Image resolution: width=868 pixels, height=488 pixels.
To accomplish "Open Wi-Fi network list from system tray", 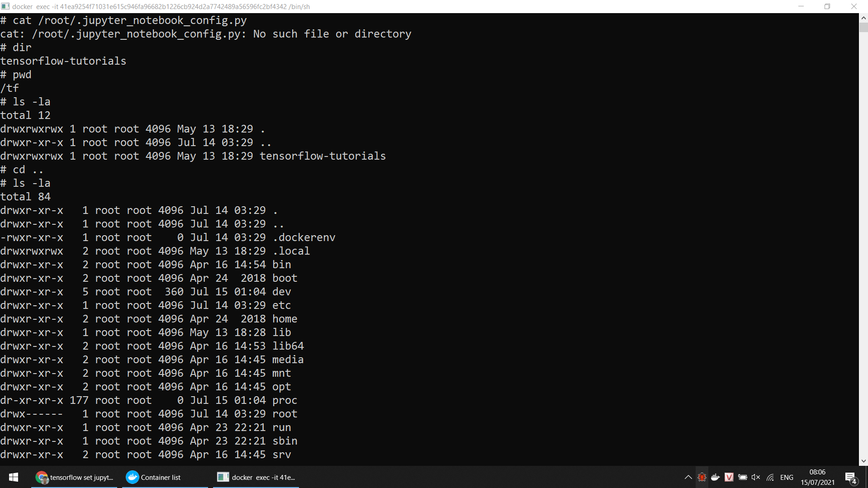I will point(770,477).
